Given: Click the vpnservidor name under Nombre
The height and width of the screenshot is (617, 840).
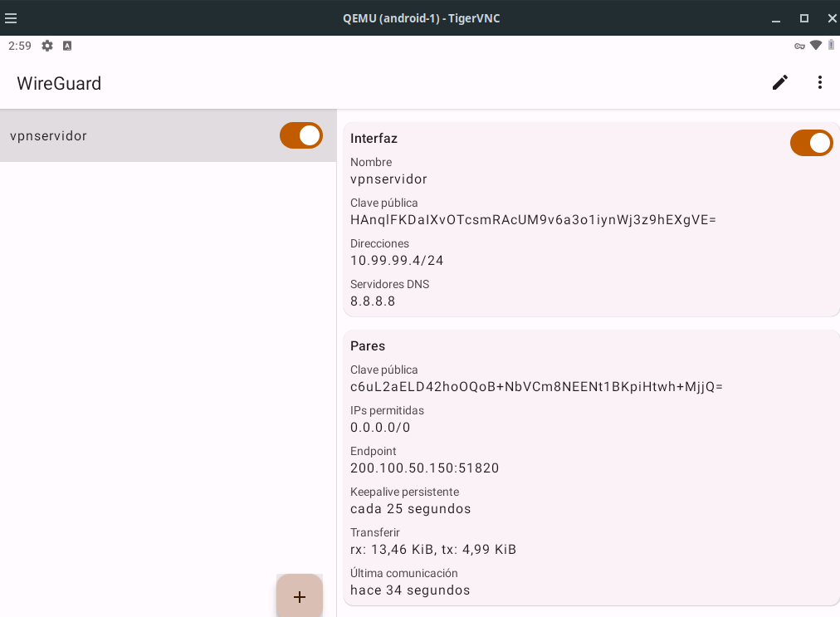Looking at the screenshot, I should tap(389, 179).
